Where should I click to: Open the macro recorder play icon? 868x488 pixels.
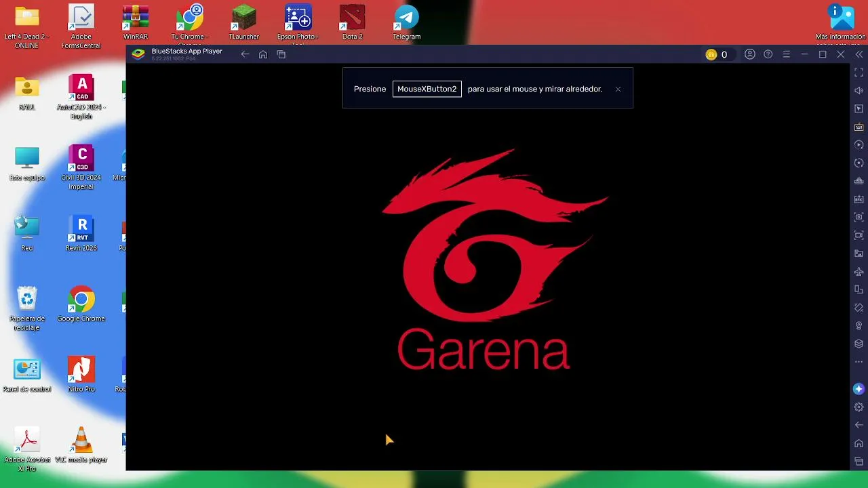click(x=859, y=145)
